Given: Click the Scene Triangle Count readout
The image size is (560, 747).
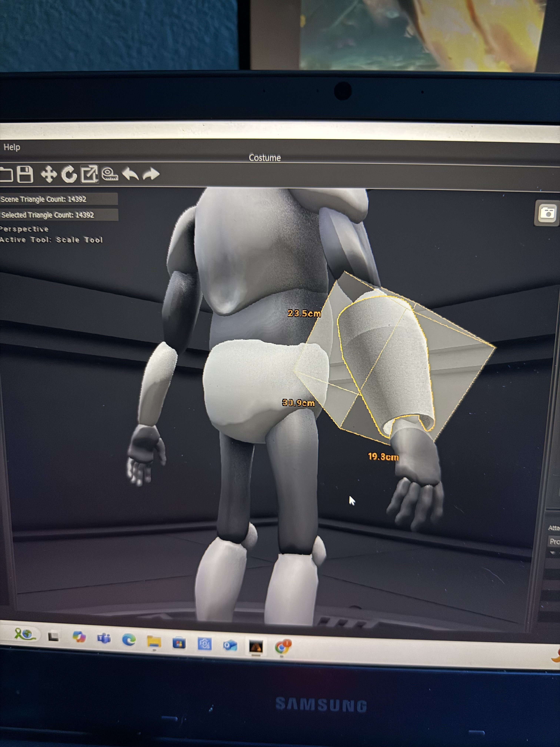Looking at the screenshot, I should click(x=44, y=199).
